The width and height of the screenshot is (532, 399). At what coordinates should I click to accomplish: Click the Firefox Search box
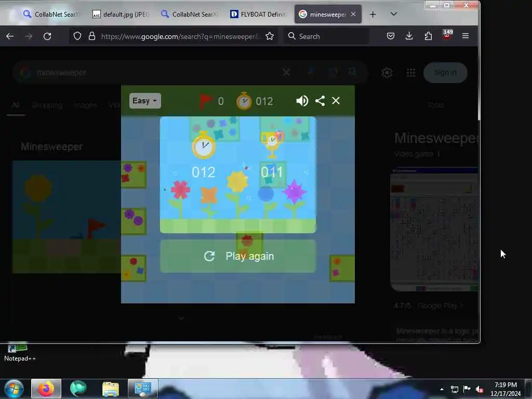pyautogui.click(x=326, y=36)
